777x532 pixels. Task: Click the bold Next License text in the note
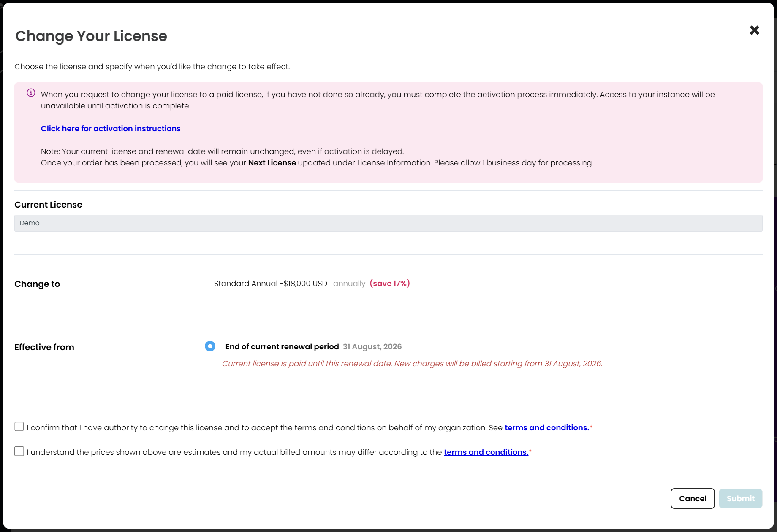272,162
